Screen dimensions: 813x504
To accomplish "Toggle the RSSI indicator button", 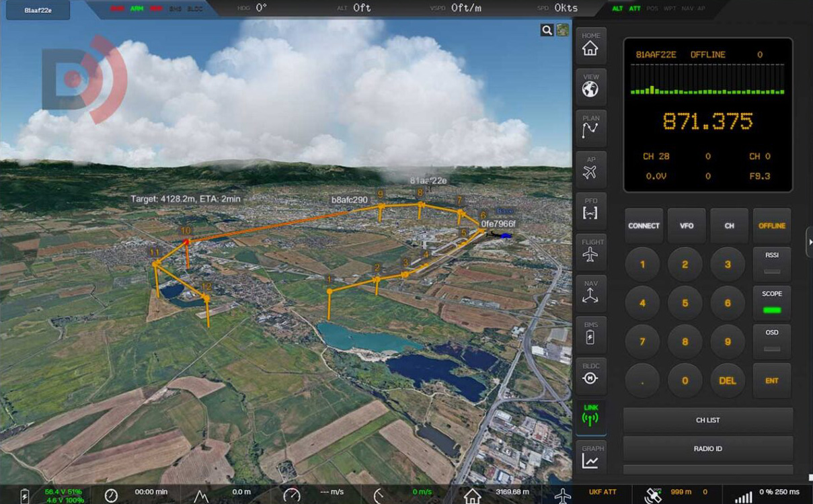I will click(x=771, y=263).
